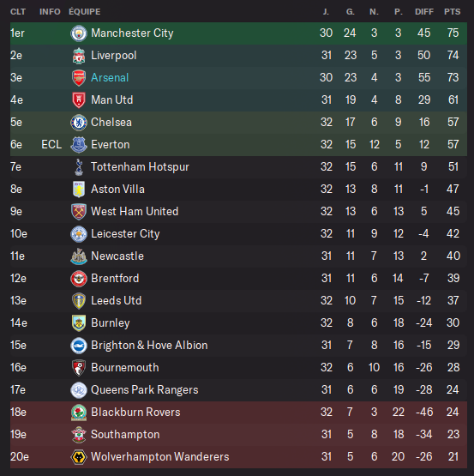Click the Chelsea club crest
Screen dimensions: 474x476
coord(79,123)
